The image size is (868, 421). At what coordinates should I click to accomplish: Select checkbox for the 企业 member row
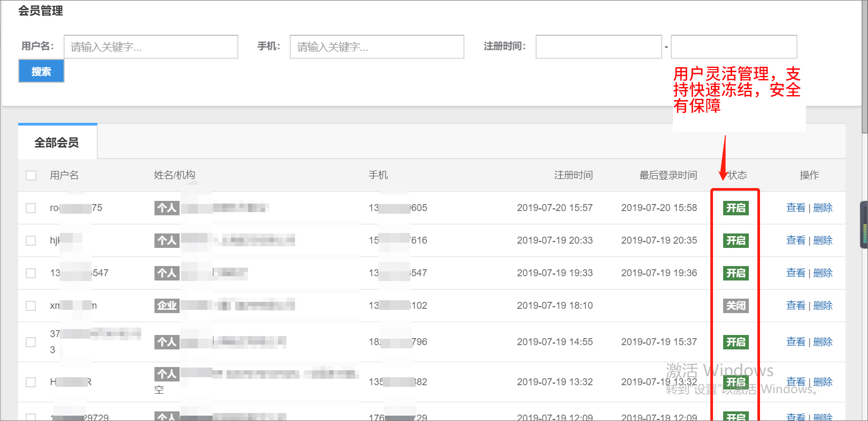[31, 306]
